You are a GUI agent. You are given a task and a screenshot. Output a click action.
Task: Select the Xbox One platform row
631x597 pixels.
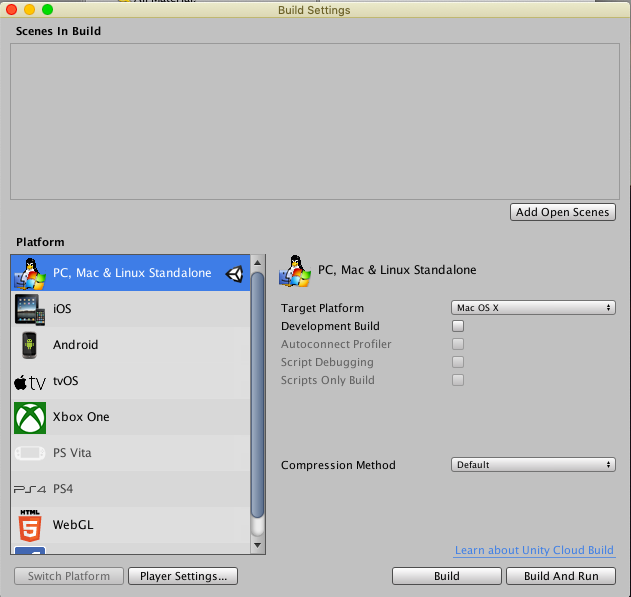130,417
